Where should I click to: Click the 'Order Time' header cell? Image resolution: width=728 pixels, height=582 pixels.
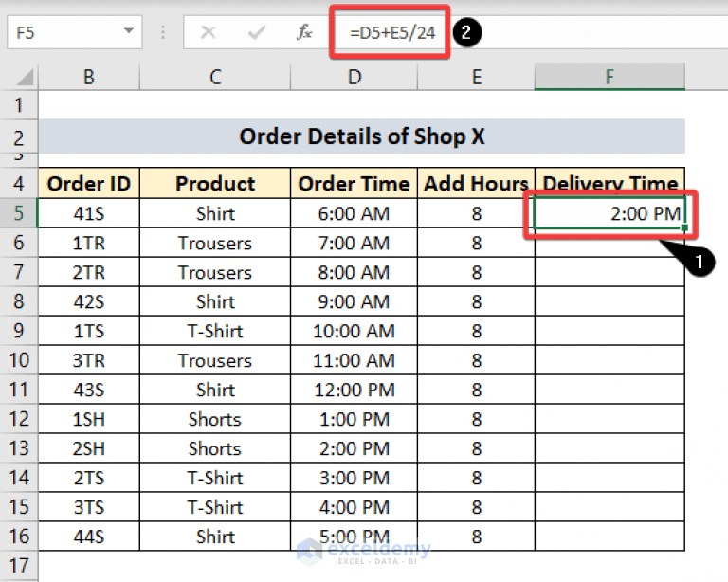point(354,183)
